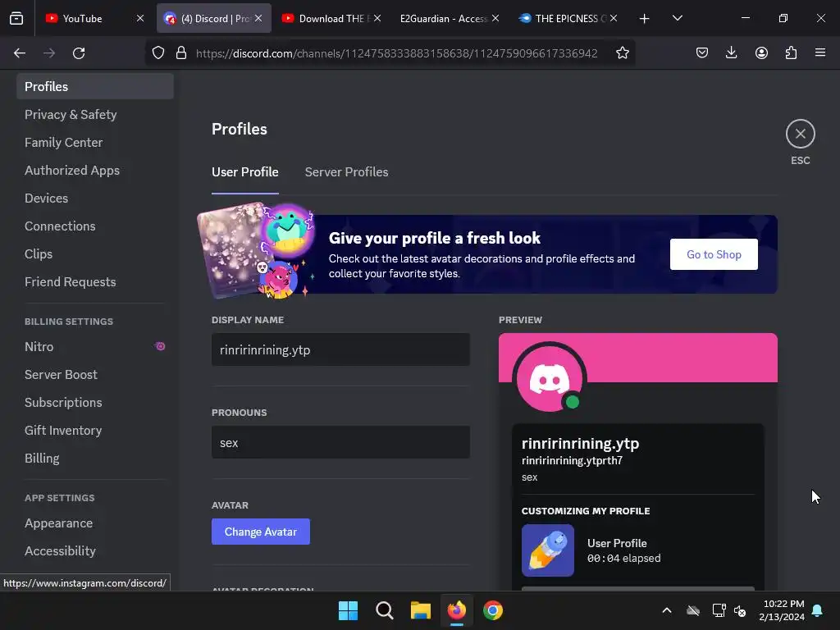Click the Change Avatar button
Screen dimensions: 840x630
(x=260, y=532)
